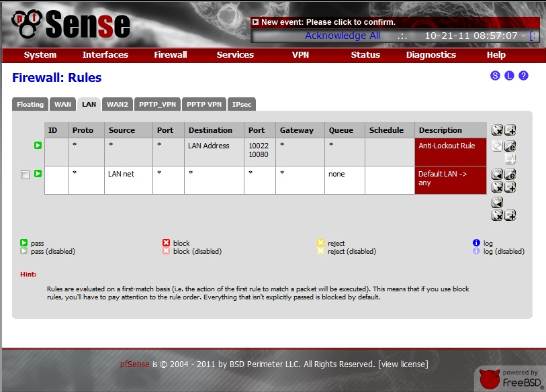546x392 pixels.
Task: Open the PPTP VPN tab with space
Action: tap(204, 104)
